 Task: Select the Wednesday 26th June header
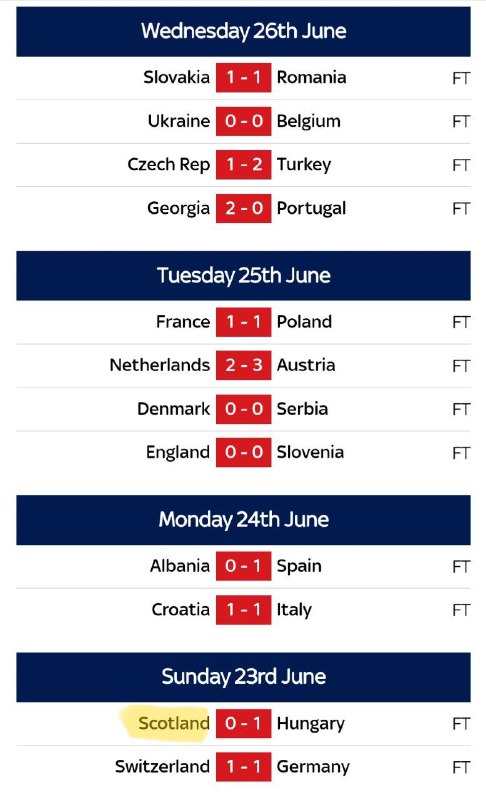coord(243,31)
